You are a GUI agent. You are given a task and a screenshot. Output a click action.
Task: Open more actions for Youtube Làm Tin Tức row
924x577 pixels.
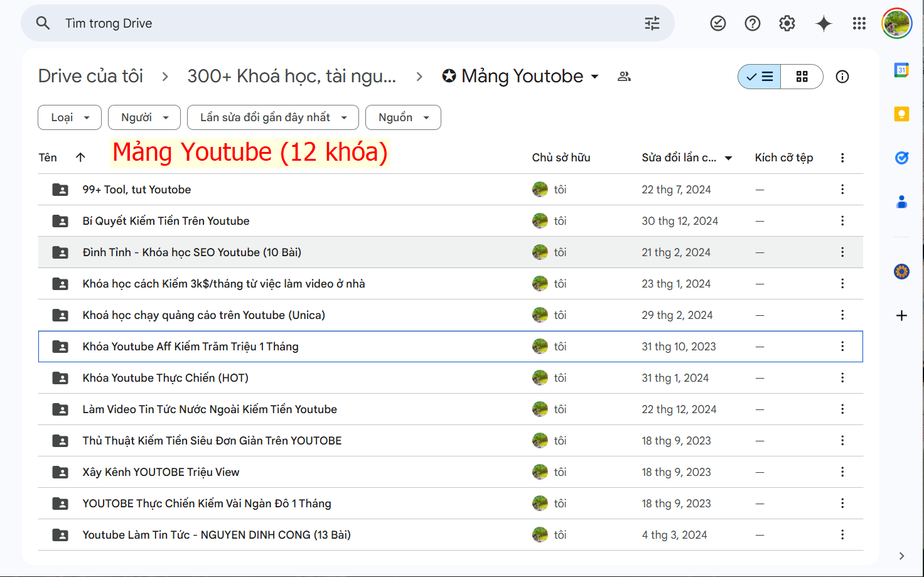pos(842,534)
